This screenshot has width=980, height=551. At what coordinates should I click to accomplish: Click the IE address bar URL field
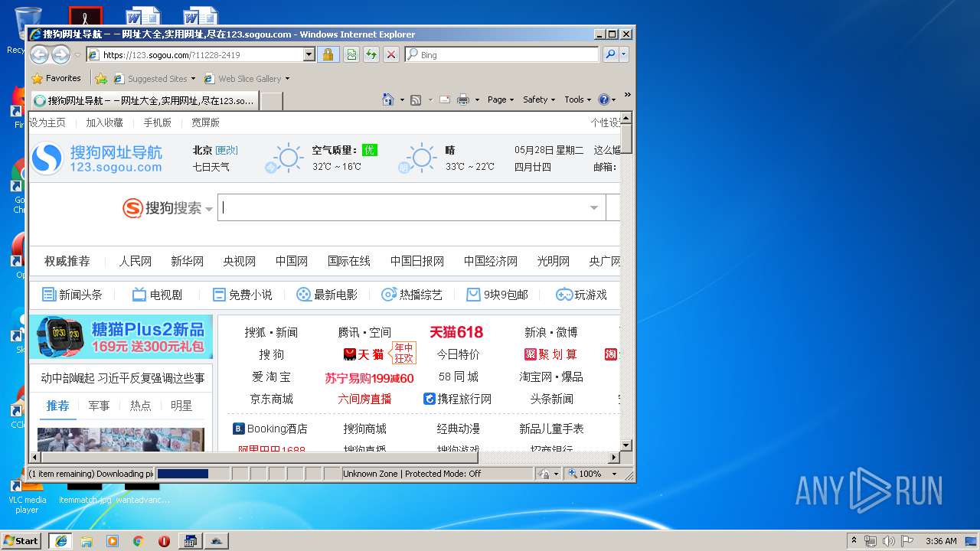[201, 54]
